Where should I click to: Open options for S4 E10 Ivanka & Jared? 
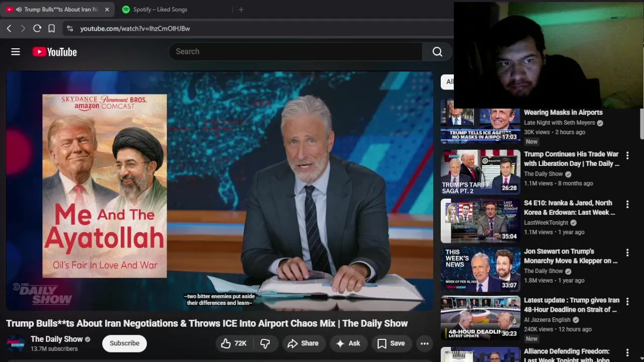click(x=627, y=204)
